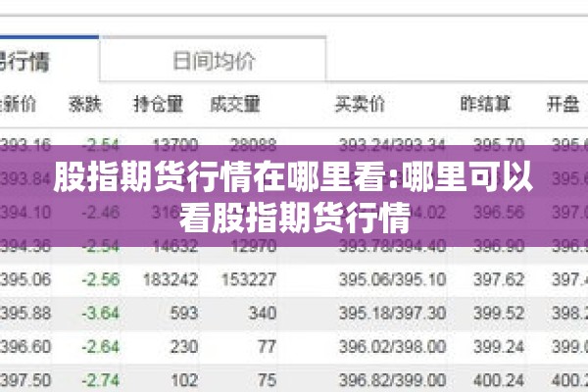Click the 昨结算 column header
This screenshot has height=392, width=588.
coord(485,104)
